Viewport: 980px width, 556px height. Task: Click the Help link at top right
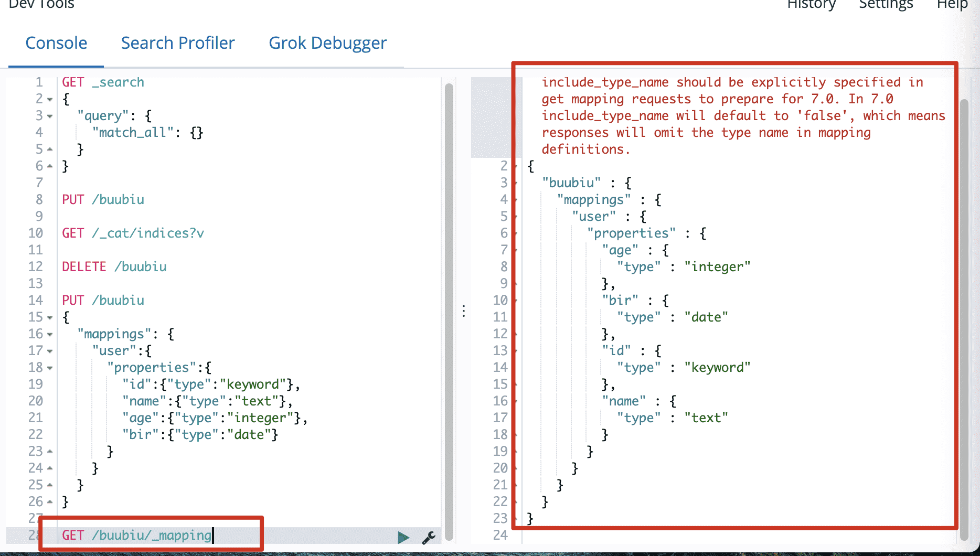point(952,5)
